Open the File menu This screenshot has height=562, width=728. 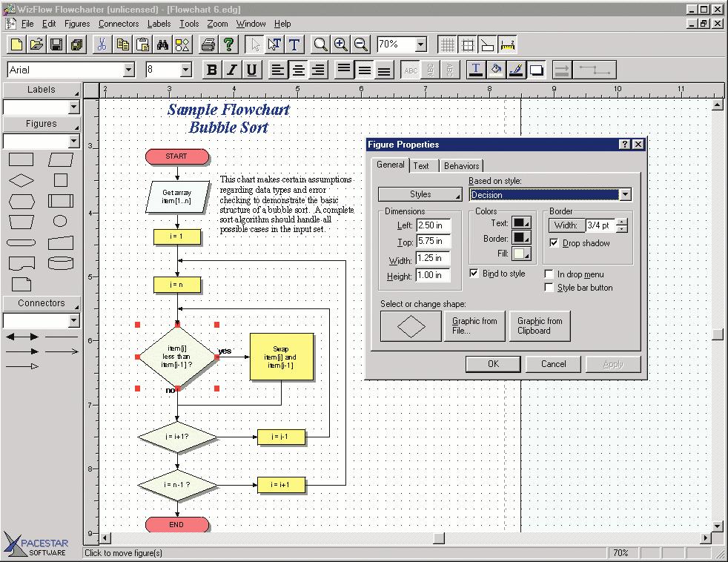[27, 24]
